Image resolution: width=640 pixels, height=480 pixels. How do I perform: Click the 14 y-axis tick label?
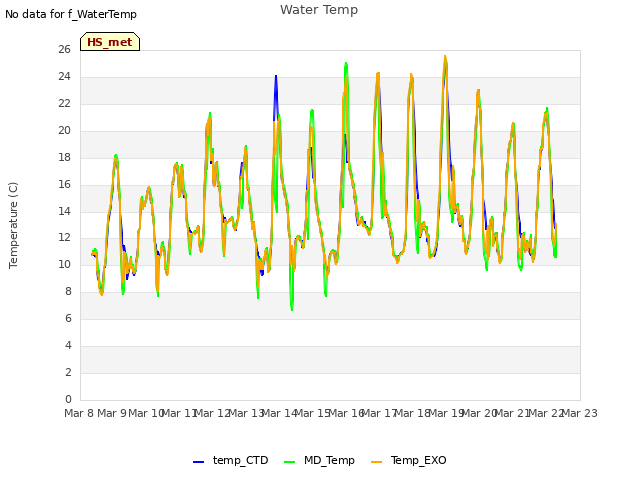tap(64, 211)
